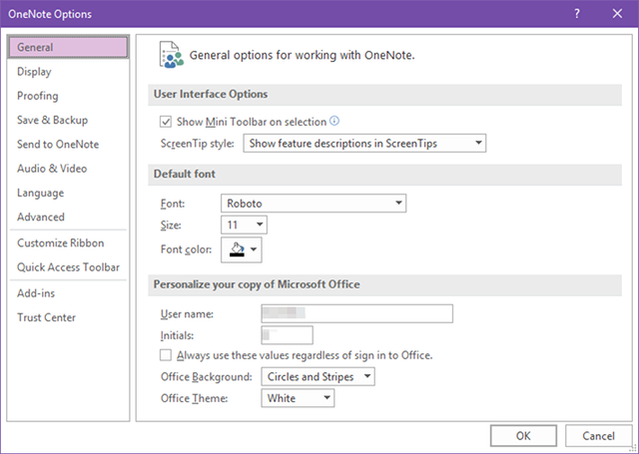This screenshot has height=454, width=639.
Task: Switch to the Display category
Action: pos(68,72)
